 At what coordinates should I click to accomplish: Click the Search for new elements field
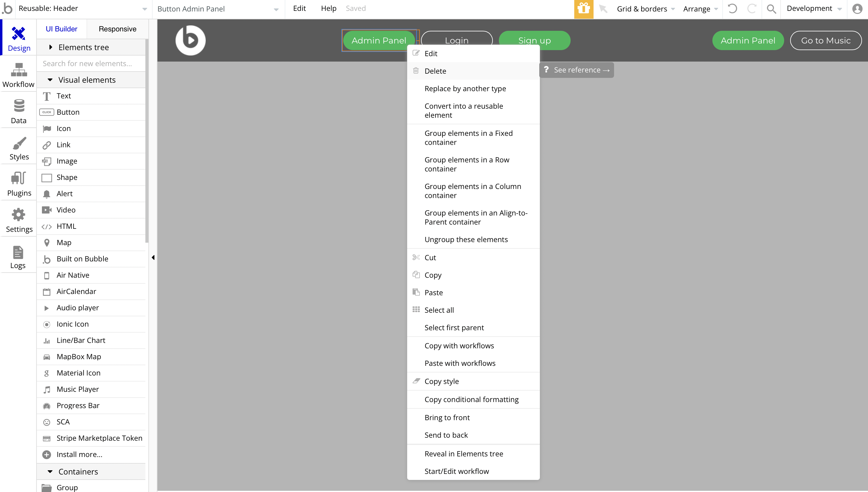(90, 63)
